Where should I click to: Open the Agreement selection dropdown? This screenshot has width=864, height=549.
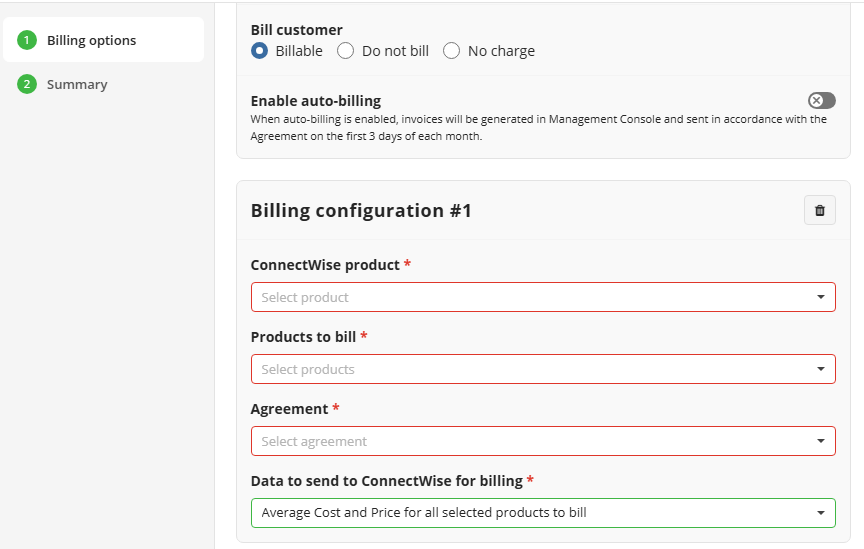[x=543, y=441]
